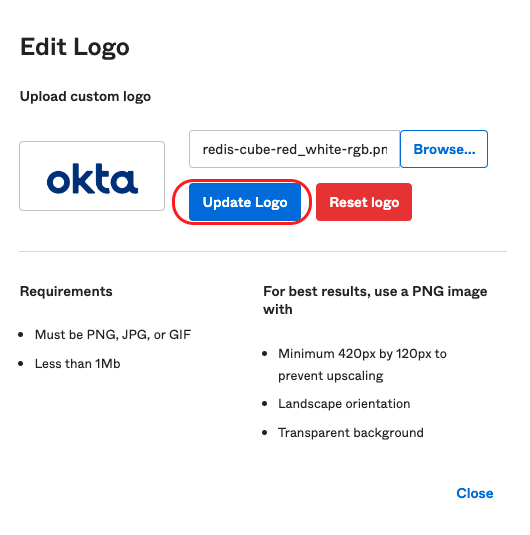Click the bullet before Landscape orientation
This screenshot has width=530, height=535.
(x=265, y=404)
